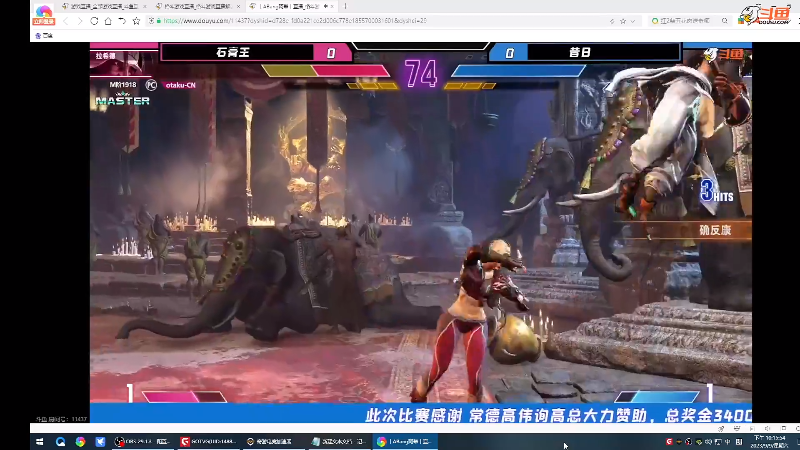
Task: Reload the page with refresh icon
Action: tap(94, 21)
